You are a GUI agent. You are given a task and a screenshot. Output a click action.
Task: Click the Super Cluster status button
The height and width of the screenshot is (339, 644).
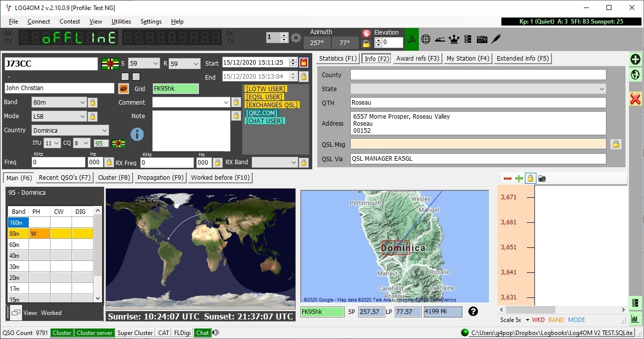(135, 332)
